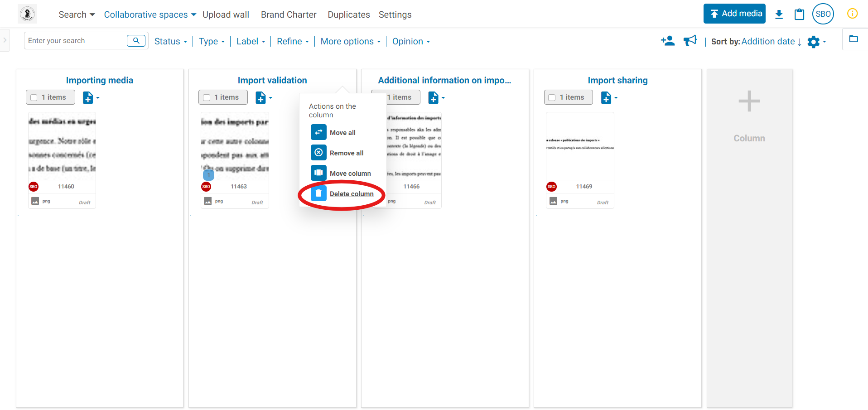Click the magnifier search button
The image size is (868, 410).
point(136,41)
